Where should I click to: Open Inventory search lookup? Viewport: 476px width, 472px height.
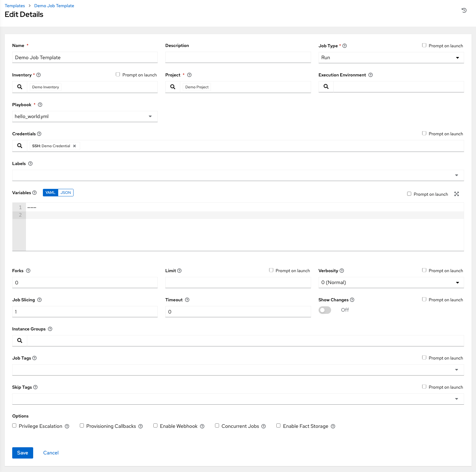tap(19, 87)
